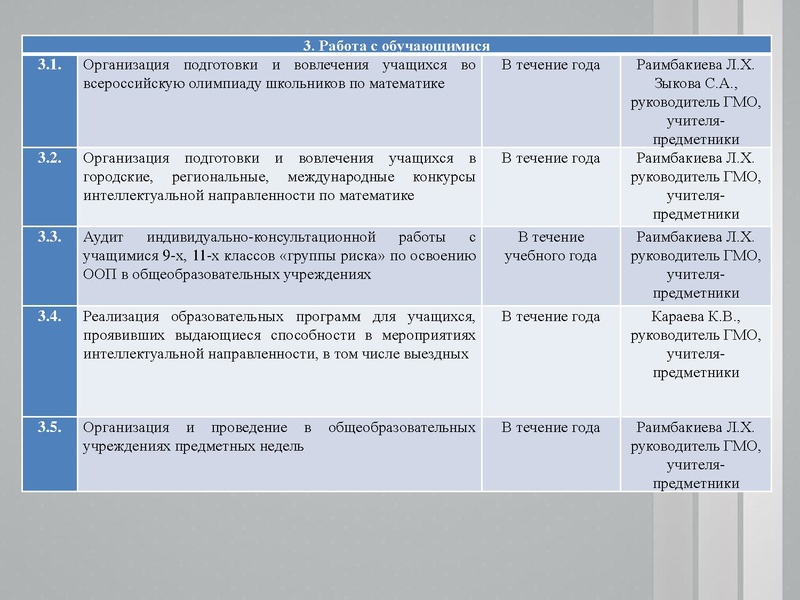
Task: Select row number cell '3.2.'
Action: (51, 155)
